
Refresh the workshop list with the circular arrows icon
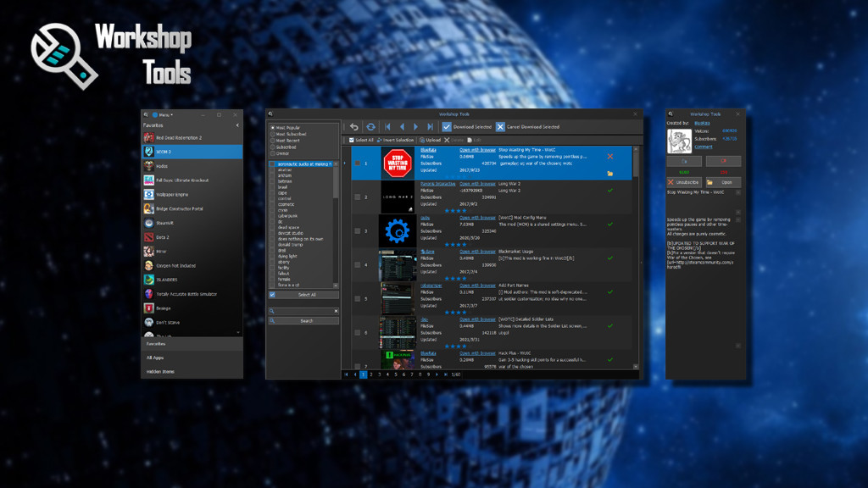[x=370, y=125]
